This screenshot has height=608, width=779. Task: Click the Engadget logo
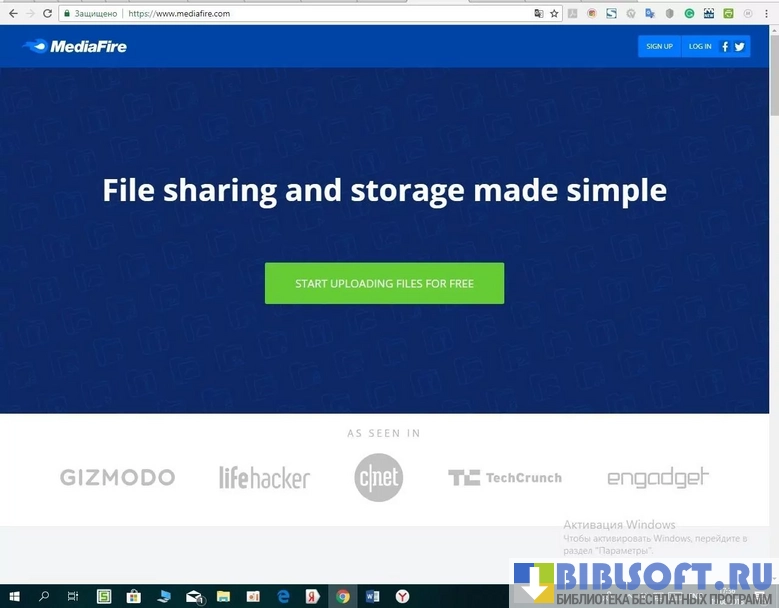point(658,478)
